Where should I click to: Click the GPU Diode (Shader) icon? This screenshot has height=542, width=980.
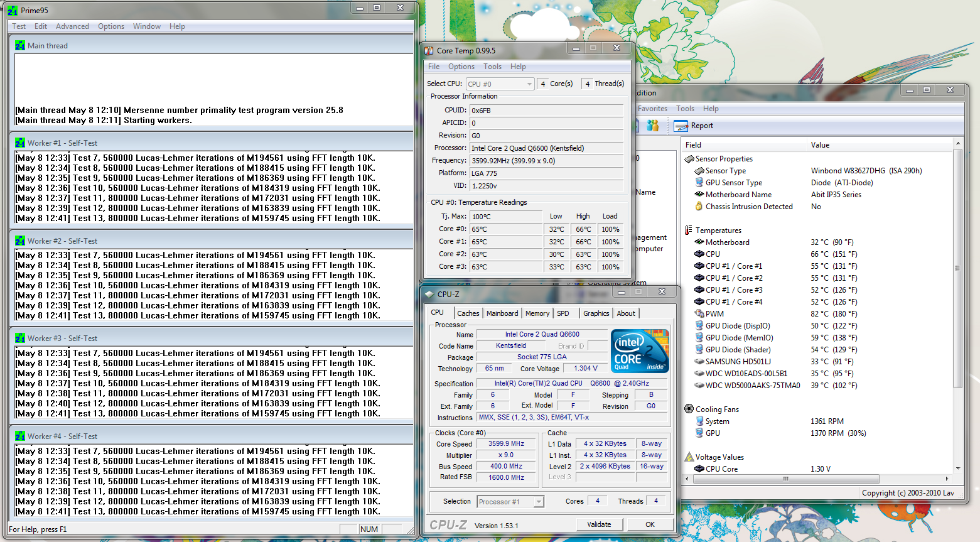coord(699,349)
